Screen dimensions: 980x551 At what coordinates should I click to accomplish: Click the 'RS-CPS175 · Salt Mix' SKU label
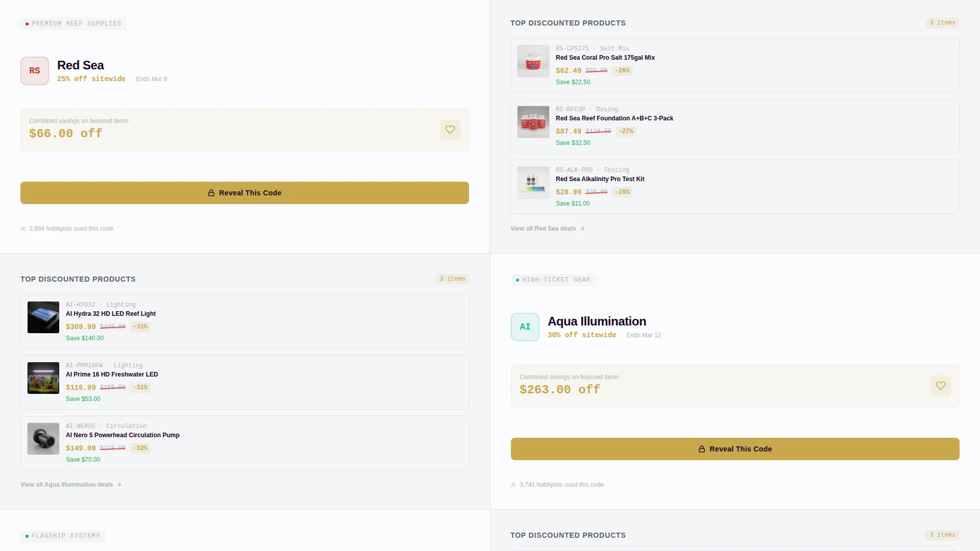tap(592, 48)
